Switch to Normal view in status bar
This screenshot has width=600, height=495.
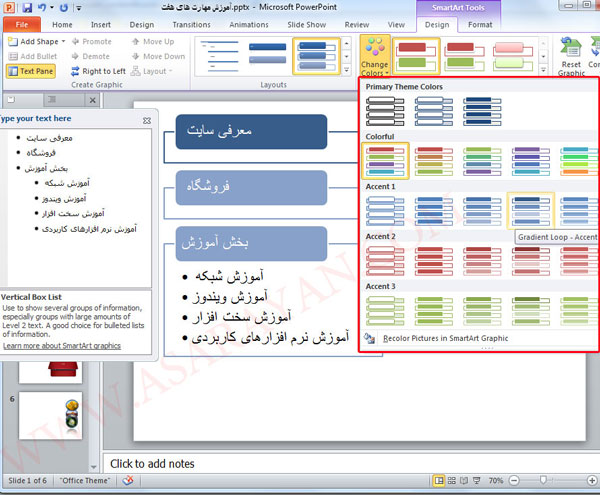coord(440,481)
